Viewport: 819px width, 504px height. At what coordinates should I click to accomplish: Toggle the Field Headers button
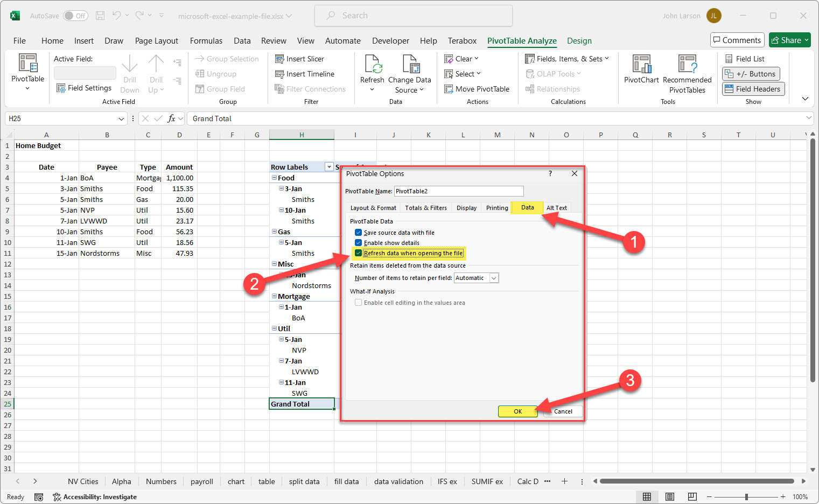753,88
